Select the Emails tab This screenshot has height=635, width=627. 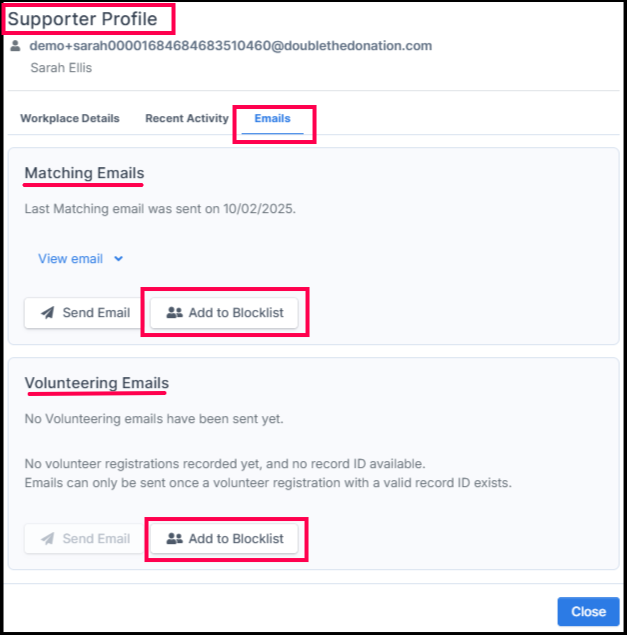272,118
